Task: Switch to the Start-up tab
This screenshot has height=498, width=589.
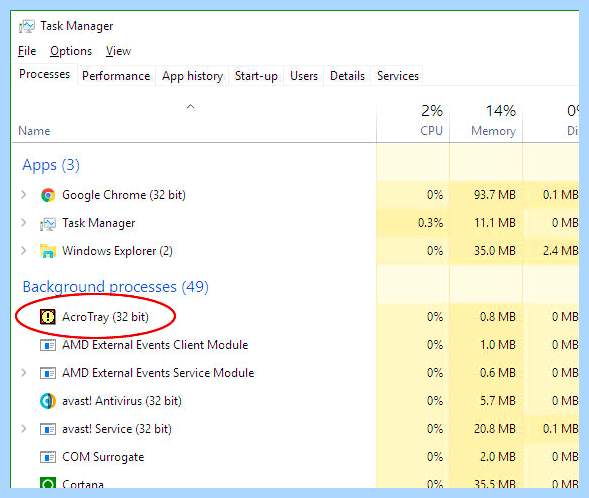Action: pyautogui.click(x=256, y=76)
